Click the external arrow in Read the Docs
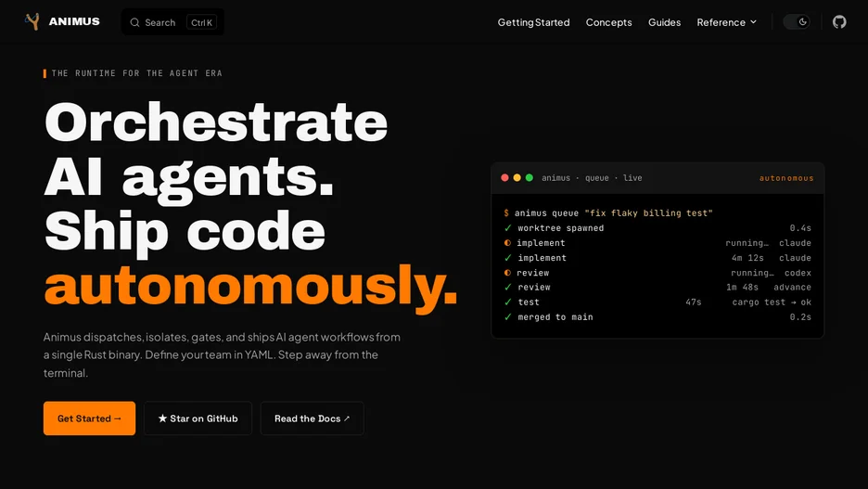Image resolution: width=868 pixels, height=489 pixels. [347, 418]
